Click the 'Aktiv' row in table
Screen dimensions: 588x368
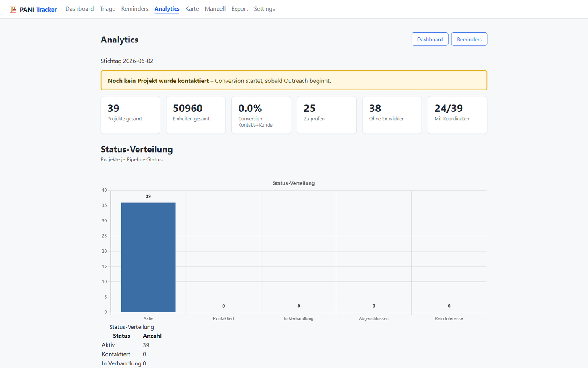pyautogui.click(x=131, y=345)
